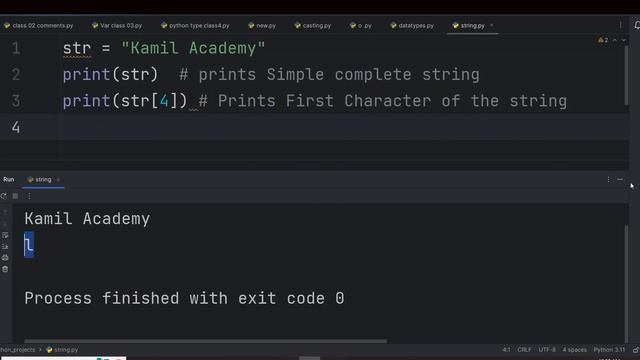Switch to casting.py tab
Image resolution: width=640 pixels, height=360 pixels.
click(x=313, y=25)
